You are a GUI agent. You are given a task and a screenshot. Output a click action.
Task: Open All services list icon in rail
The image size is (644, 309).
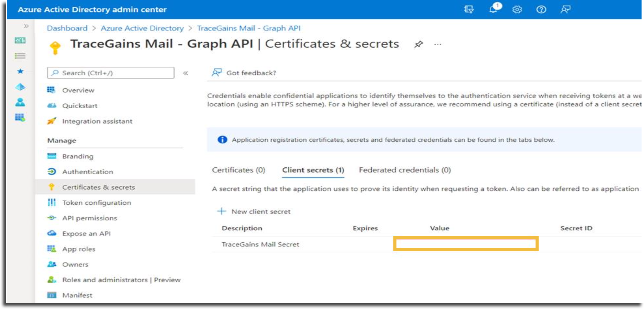coord(20,56)
